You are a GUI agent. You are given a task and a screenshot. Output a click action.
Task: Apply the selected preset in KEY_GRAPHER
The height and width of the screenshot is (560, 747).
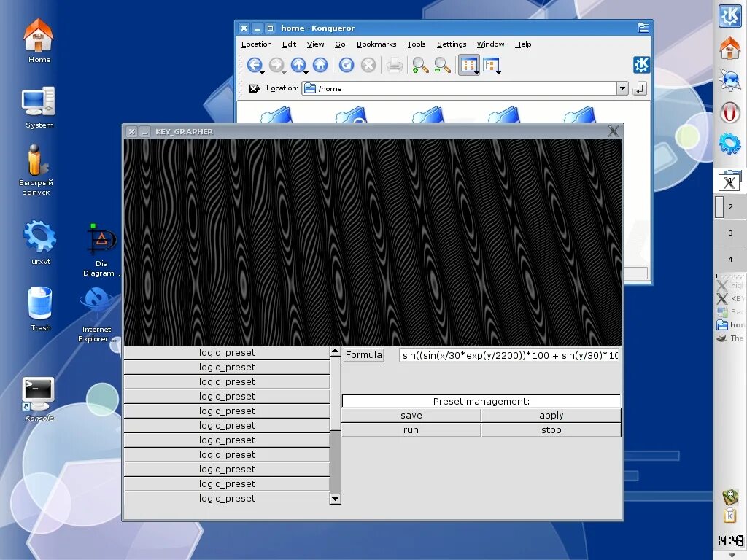551,415
